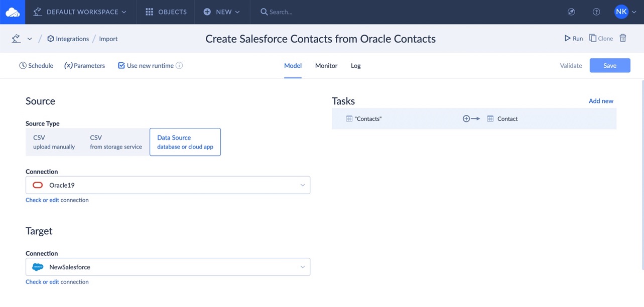The height and width of the screenshot is (307, 644).
Task: Click the insert operation arrow icon in task
Action: point(471,119)
